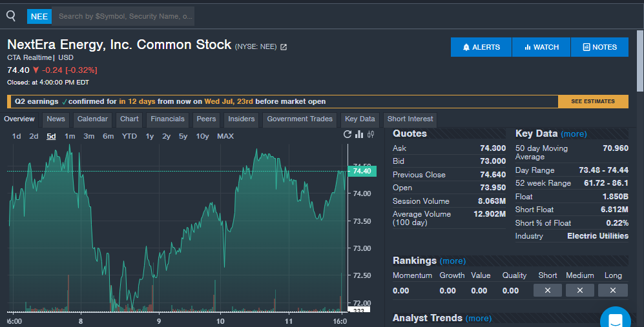Image resolution: width=644 pixels, height=327 pixels.
Task: Click the search magnifier icon
Action: pos(11,16)
